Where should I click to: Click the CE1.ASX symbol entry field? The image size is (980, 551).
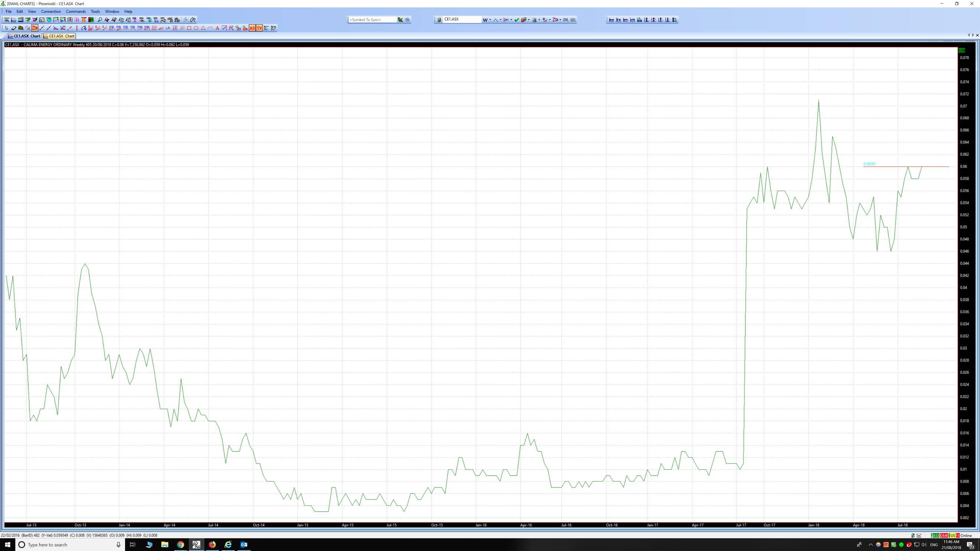(462, 19)
